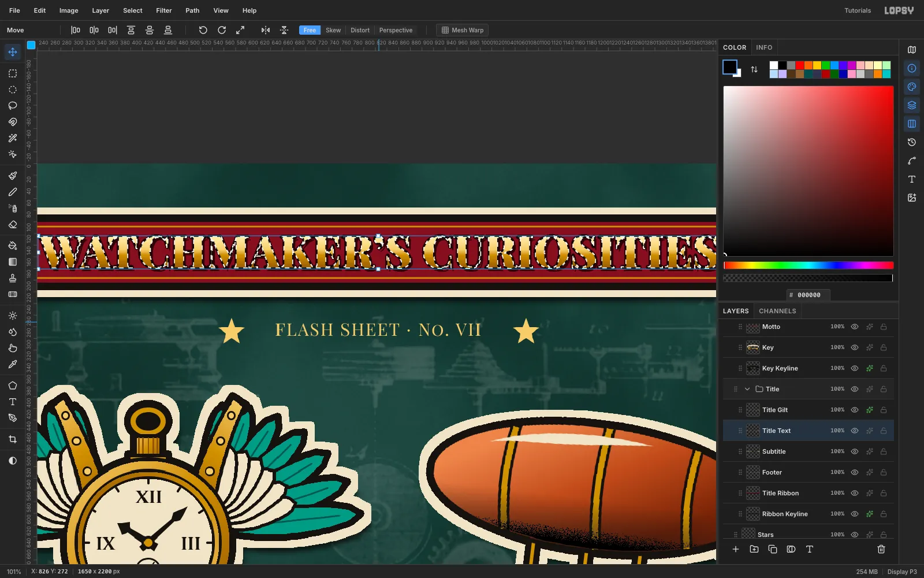924x578 pixels.
Task: Pick the magic wand tool
Action: coord(13,138)
